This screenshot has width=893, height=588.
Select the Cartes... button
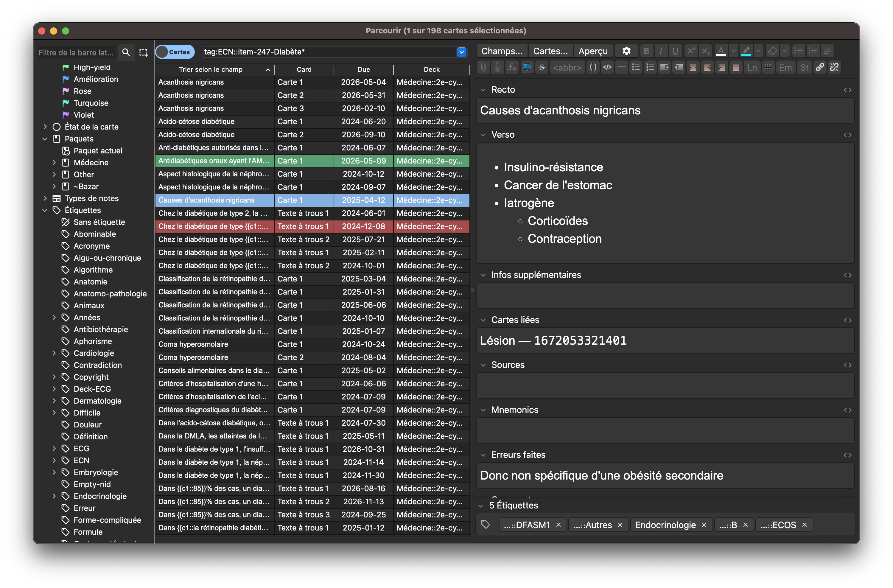550,51
